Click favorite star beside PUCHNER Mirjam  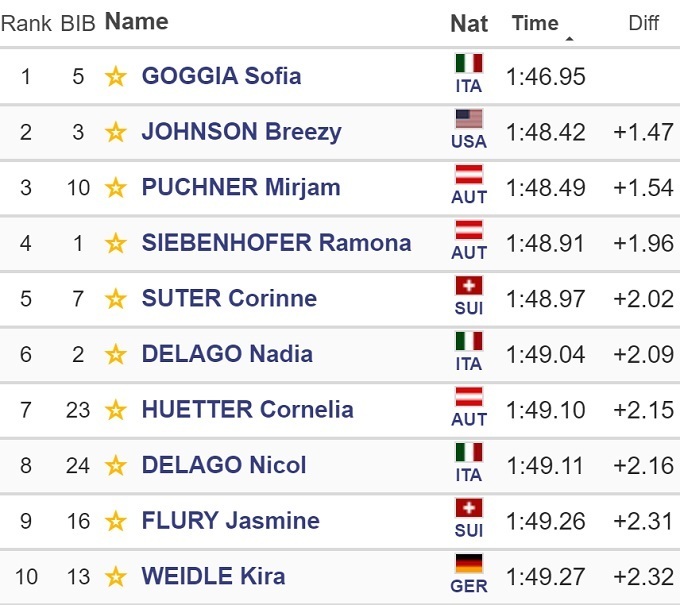pos(116,188)
